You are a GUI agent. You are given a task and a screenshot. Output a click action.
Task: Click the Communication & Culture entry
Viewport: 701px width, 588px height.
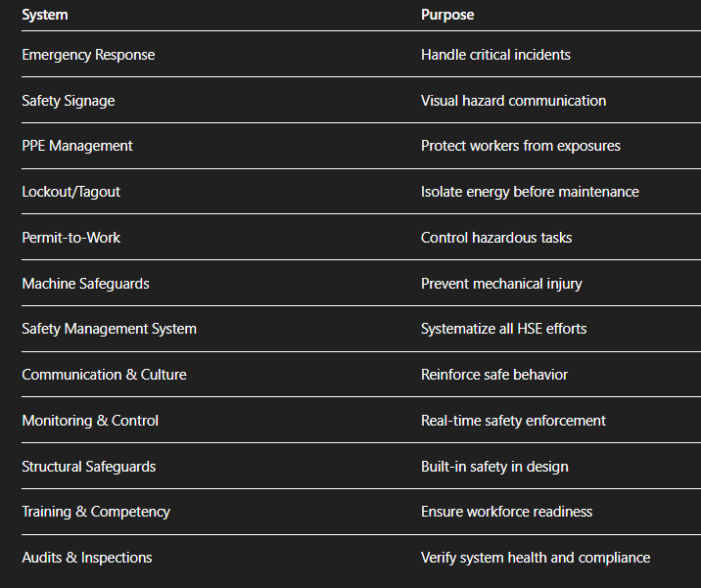pos(104,375)
